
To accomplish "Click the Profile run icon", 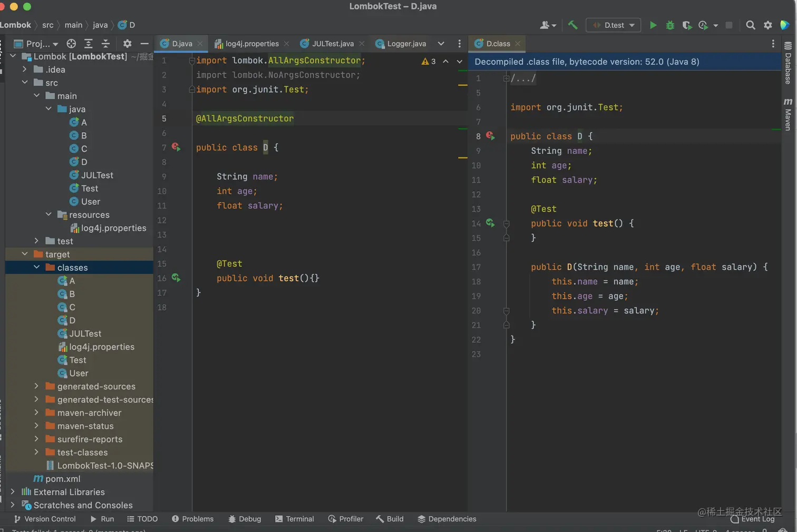I will pyautogui.click(x=703, y=25).
